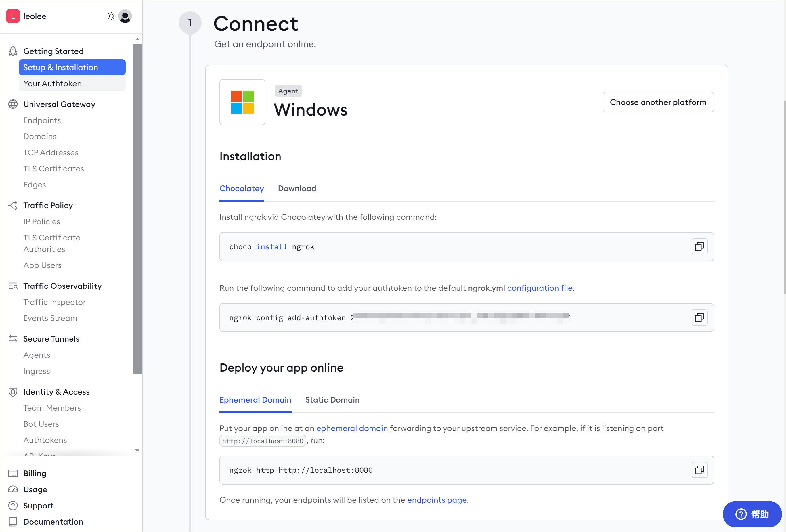Copy the choco install ngrok command
Screen dimensions: 786x532
point(699,246)
